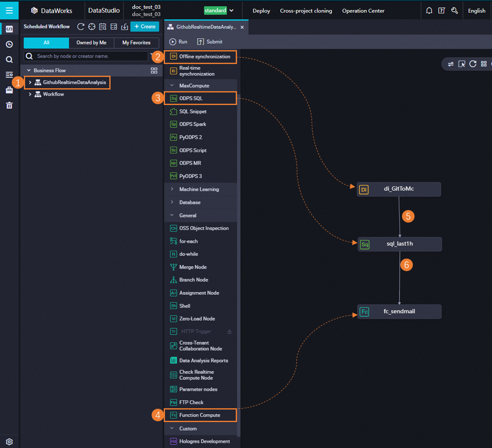The image size is (492, 448).
Task: Expand the Database category
Action: pyautogui.click(x=172, y=202)
